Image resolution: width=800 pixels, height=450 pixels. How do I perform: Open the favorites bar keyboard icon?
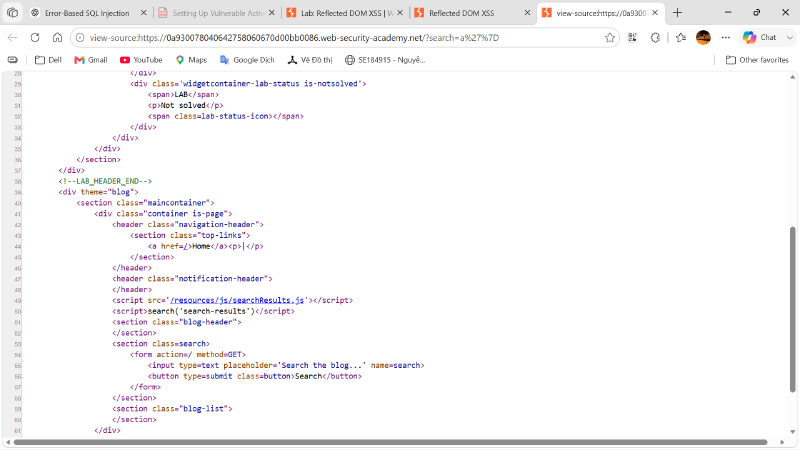[12, 60]
